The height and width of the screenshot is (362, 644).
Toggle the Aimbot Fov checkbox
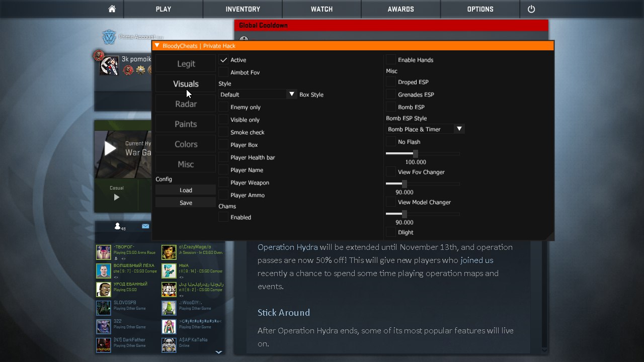point(223,72)
